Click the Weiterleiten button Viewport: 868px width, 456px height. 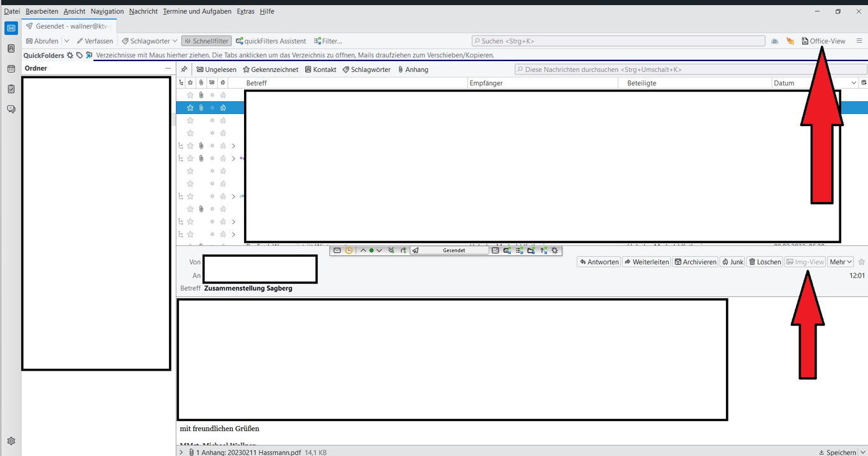(x=646, y=262)
